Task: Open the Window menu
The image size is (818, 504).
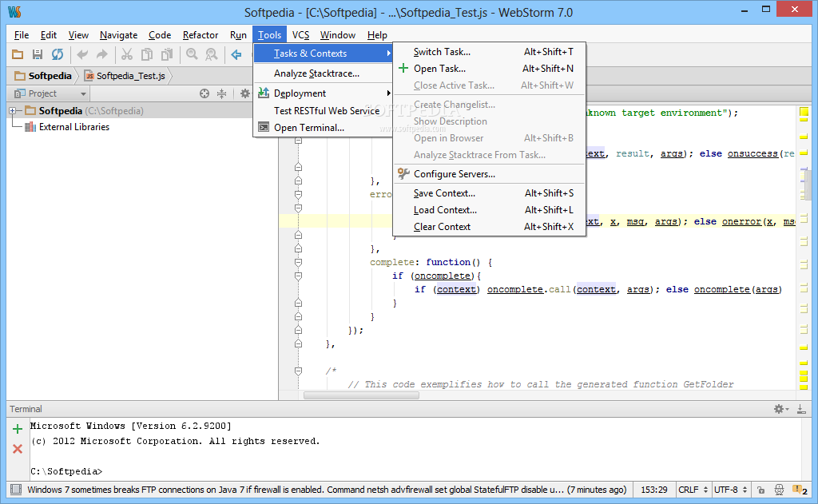Action: [x=338, y=35]
